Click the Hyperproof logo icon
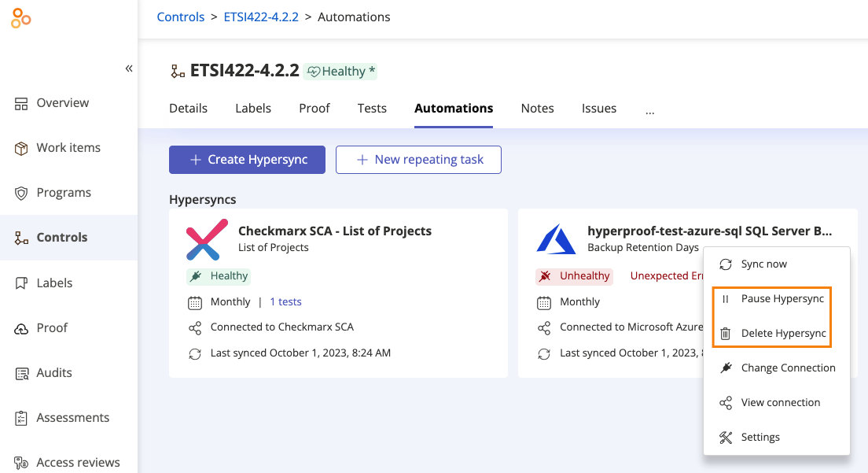This screenshot has width=868, height=473. 21,18
